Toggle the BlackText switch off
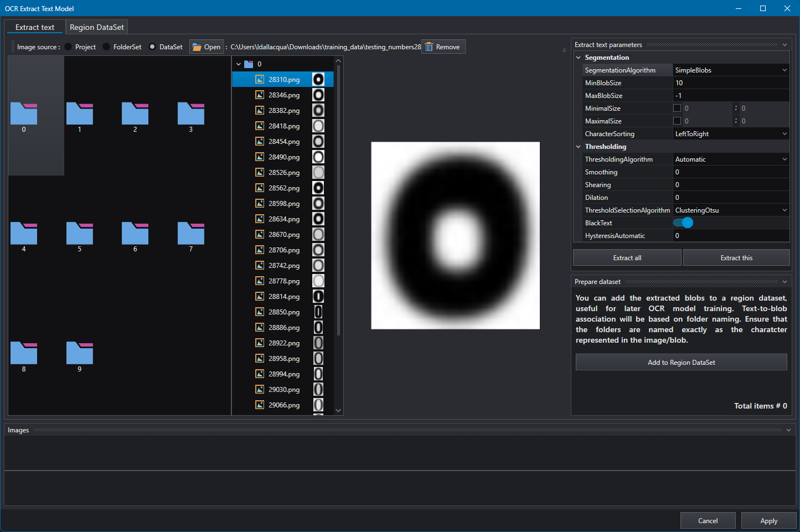 pos(683,223)
